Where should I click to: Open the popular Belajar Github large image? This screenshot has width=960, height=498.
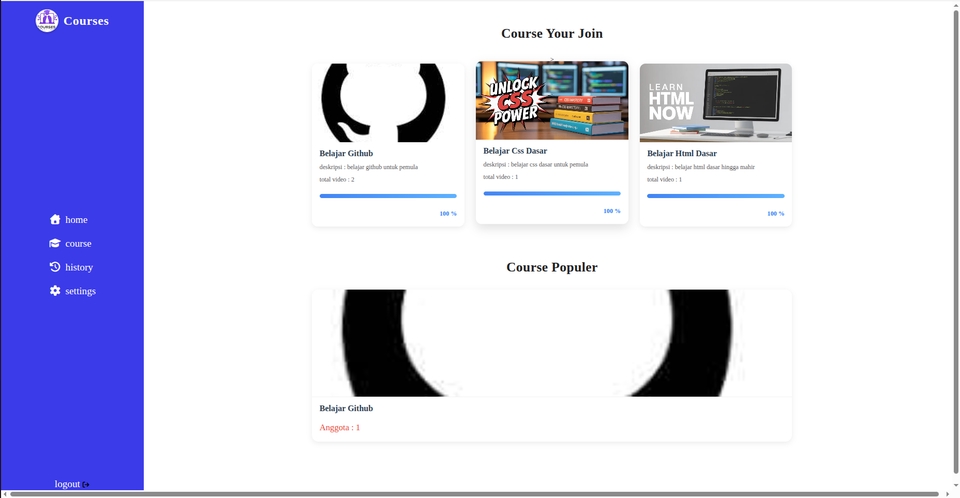pos(552,343)
